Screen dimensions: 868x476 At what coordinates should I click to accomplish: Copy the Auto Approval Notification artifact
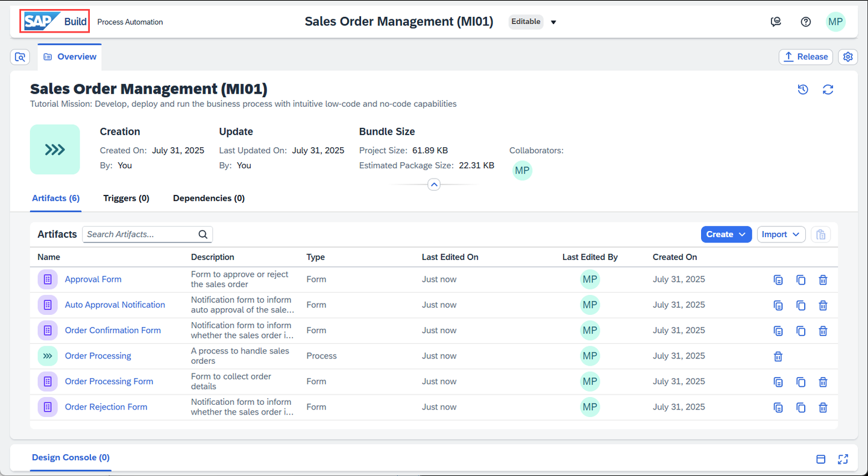(800, 305)
